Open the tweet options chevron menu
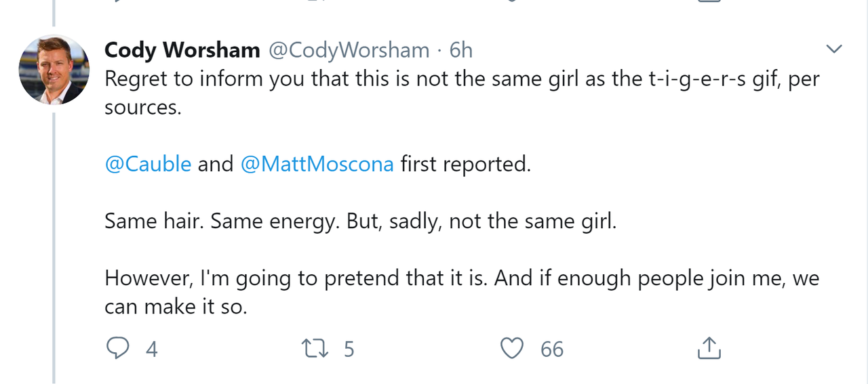 [x=833, y=49]
